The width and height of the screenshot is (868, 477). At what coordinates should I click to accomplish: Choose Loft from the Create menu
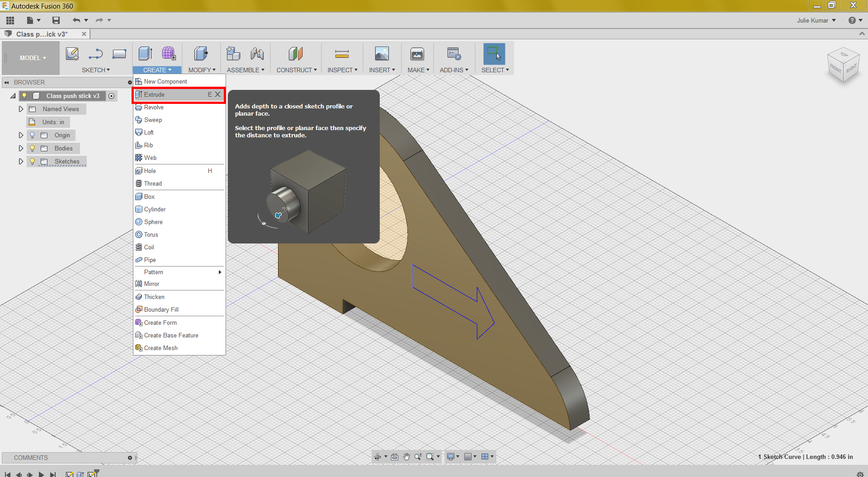(179, 132)
